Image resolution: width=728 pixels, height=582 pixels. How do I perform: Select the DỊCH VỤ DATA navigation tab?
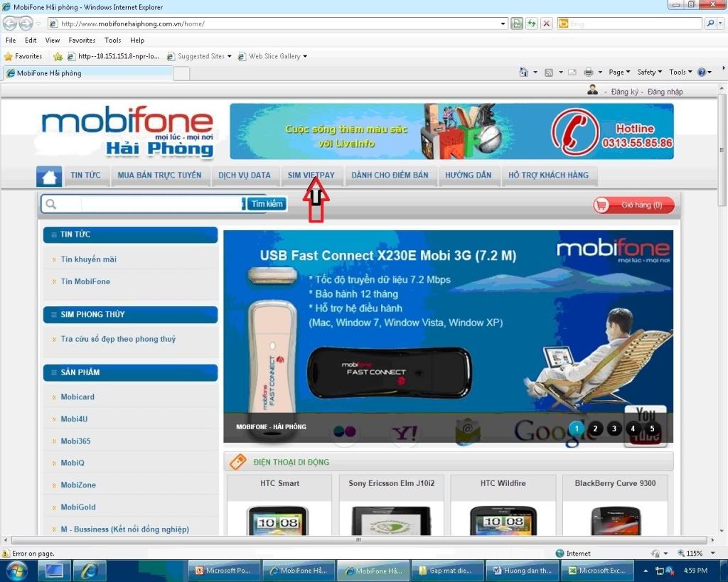pyautogui.click(x=245, y=176)
